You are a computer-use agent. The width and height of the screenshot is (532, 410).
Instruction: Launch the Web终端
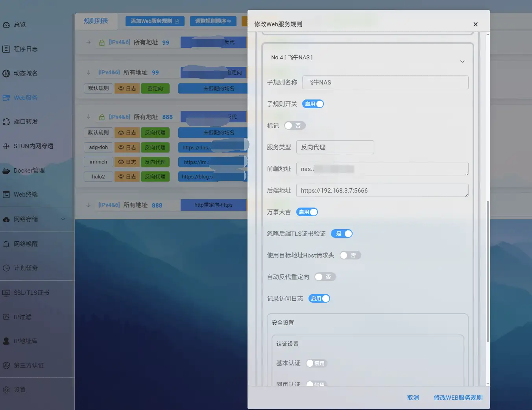[x=25, y=194]
